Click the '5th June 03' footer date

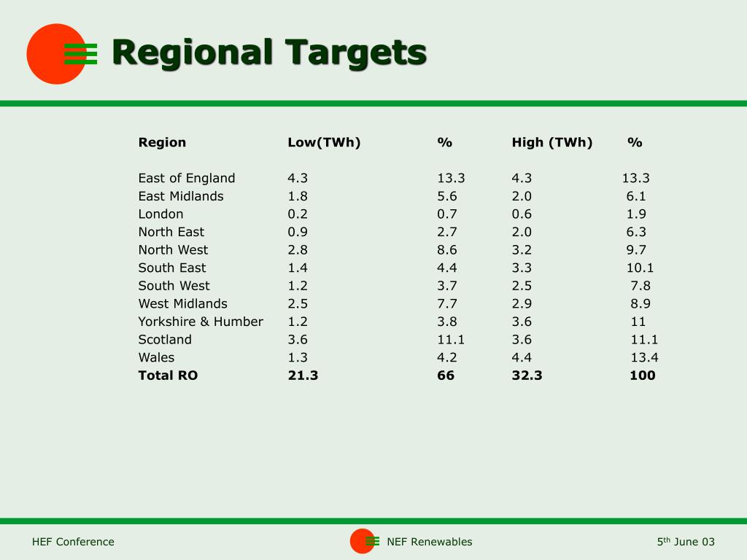pos(686,542)
